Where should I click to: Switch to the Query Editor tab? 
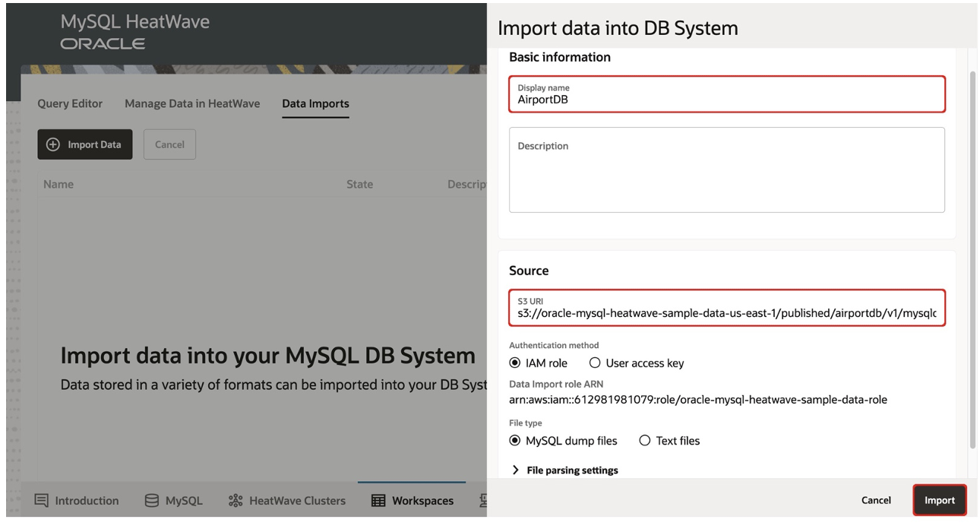70,103
